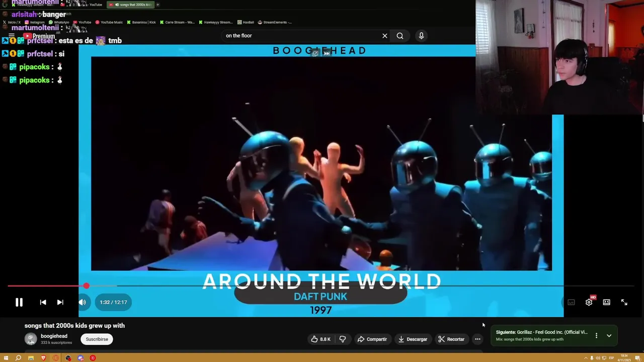The height and width of the screenshot is (362, 644).
Task: Mute the video volume speaker icon
Action: pyautogui.click(x=83, y=302)
